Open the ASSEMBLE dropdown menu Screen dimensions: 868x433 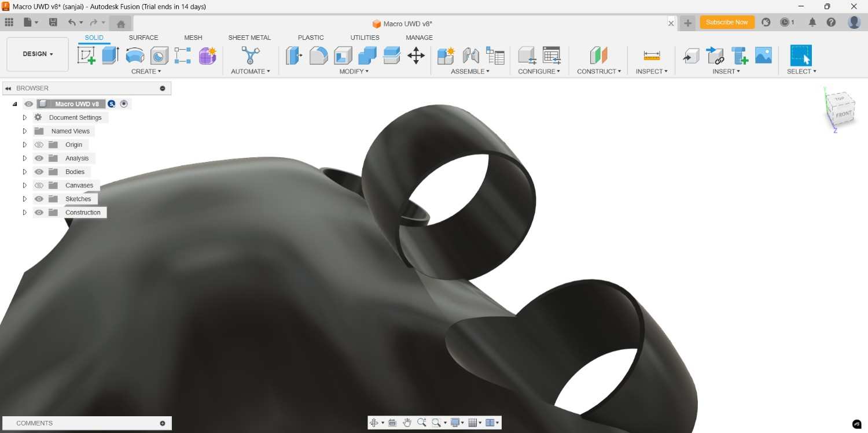coord(470,72)
